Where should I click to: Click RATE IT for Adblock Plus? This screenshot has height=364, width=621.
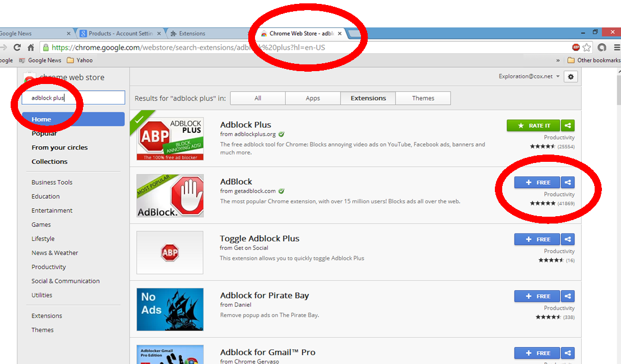[533, 125]
